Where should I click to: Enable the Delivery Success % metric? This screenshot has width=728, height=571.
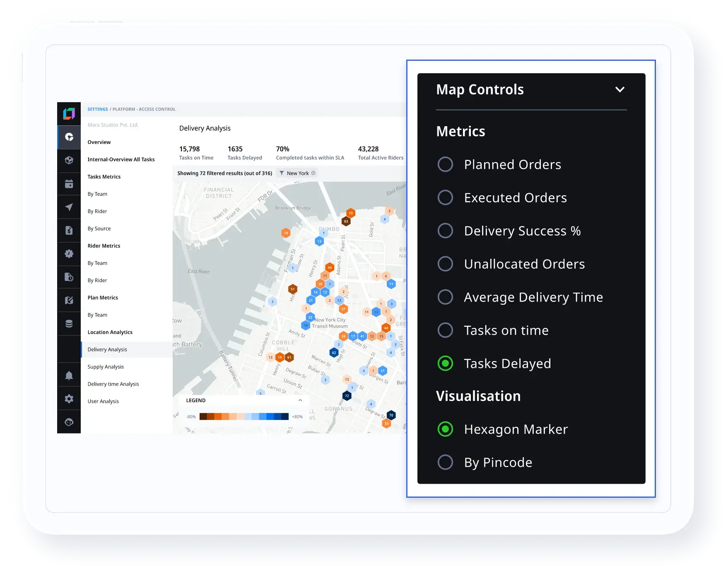(x=445, y=230)
